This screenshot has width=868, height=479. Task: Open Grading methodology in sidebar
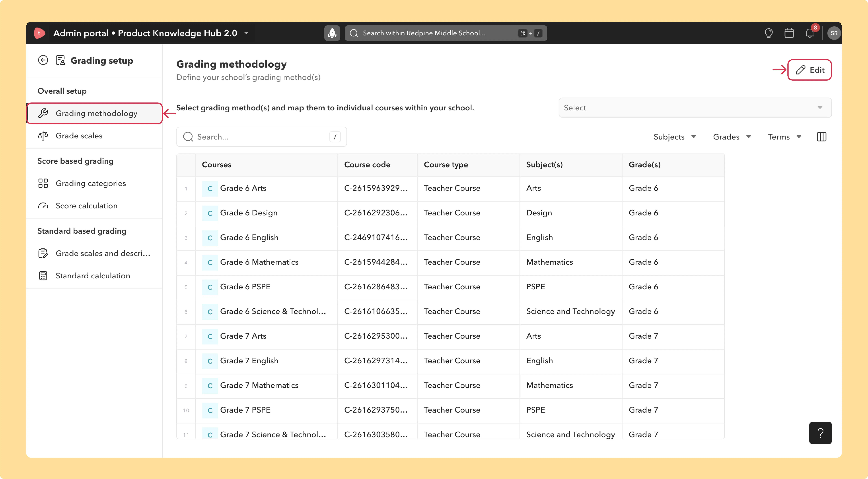coord(95,113)
